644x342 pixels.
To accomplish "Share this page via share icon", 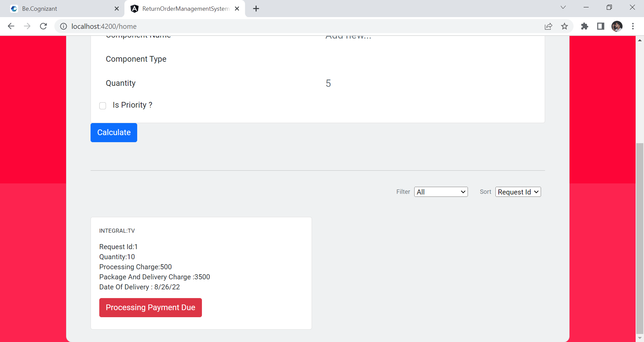I will tap(548, 26).
